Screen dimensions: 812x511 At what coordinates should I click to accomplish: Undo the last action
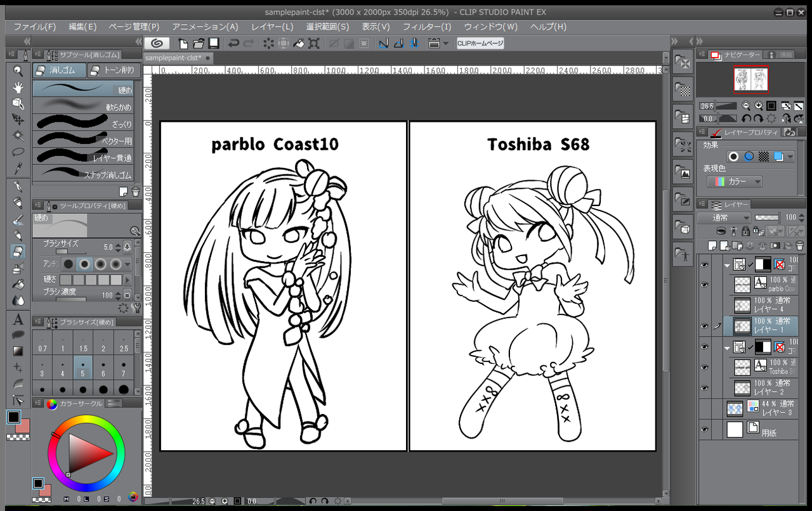pyautogui.click(x=233, y=43)
